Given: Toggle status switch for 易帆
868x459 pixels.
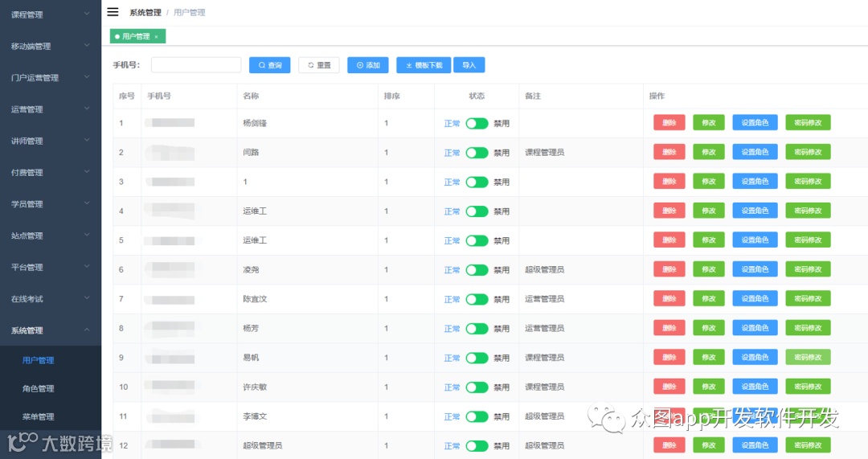Looking at the screenshot, I should click(477, 359).
